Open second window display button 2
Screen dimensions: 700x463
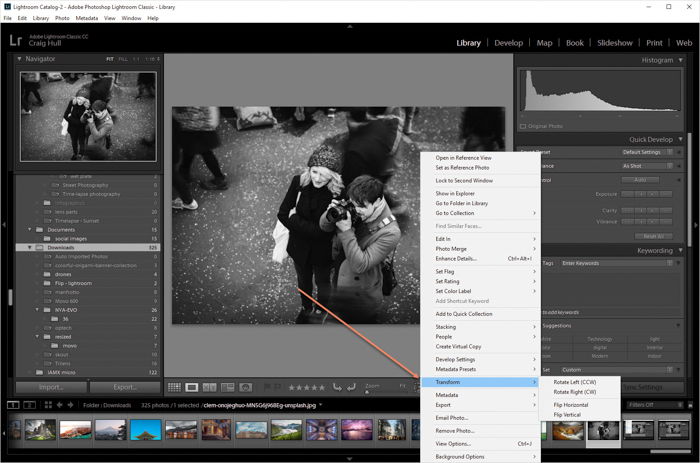pyautogui.click(x=29, y=405)
